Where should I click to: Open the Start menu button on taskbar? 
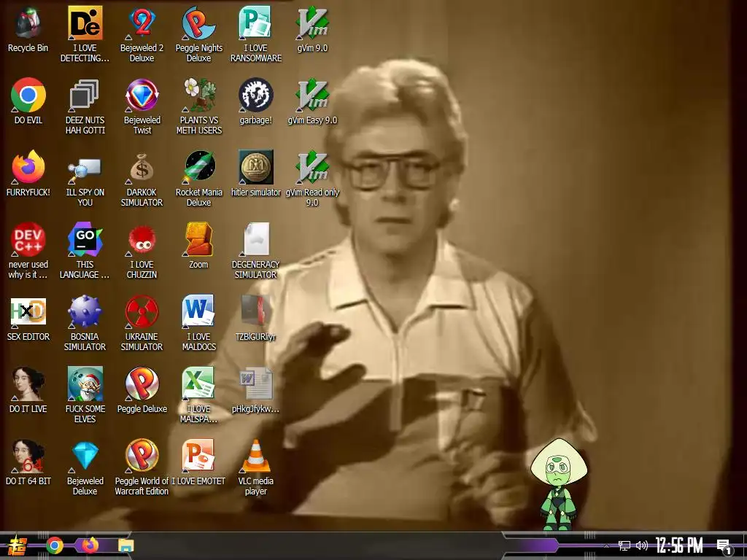pos(17,545)
